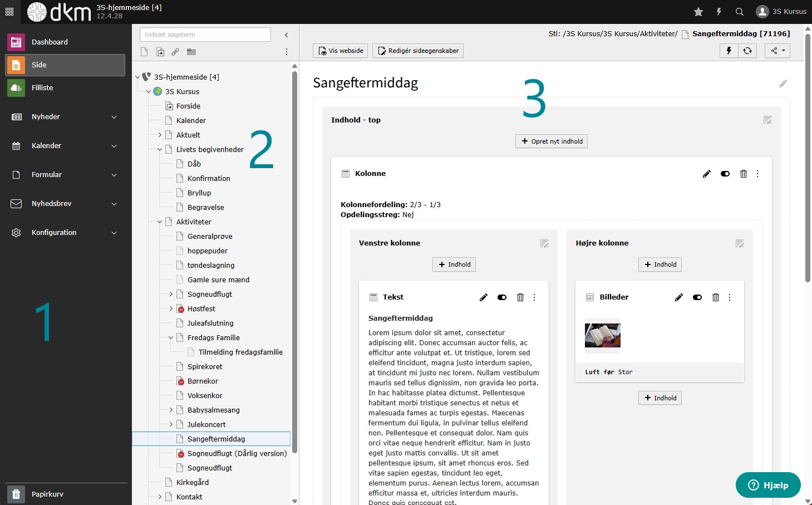Image resolution: width=812 pixels, height=505 pixels.
Task: Click Redigér sideegenskaber button
Action: (418, 51)
